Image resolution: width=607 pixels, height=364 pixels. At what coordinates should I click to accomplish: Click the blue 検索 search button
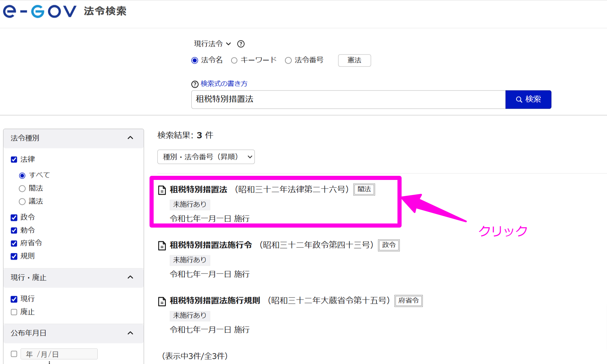[528, 99]
